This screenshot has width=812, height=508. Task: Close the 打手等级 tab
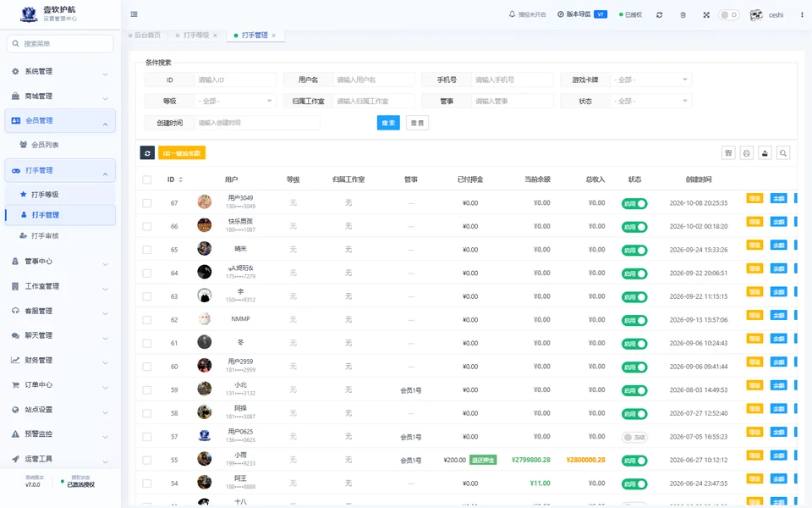(x=215, y=36)
